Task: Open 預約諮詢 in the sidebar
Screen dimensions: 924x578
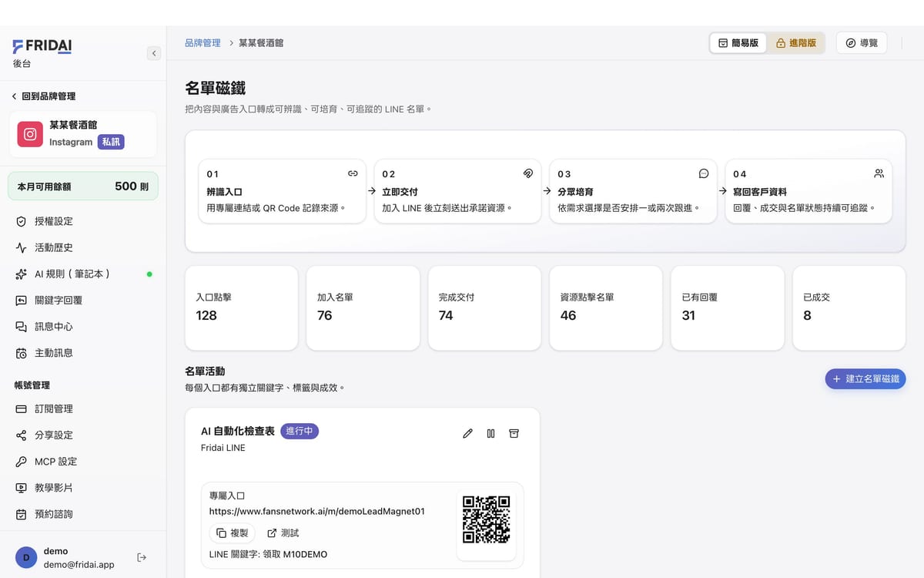Action: point(83,513)
